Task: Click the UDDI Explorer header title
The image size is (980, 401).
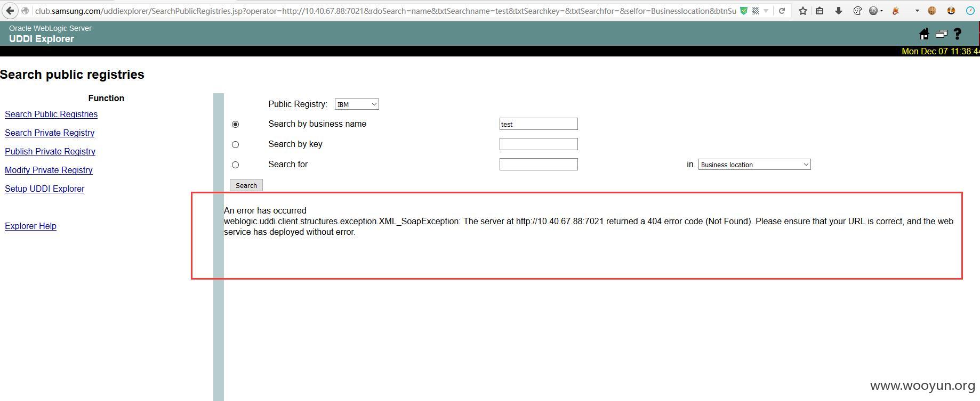Action: (x=42, y=39)
